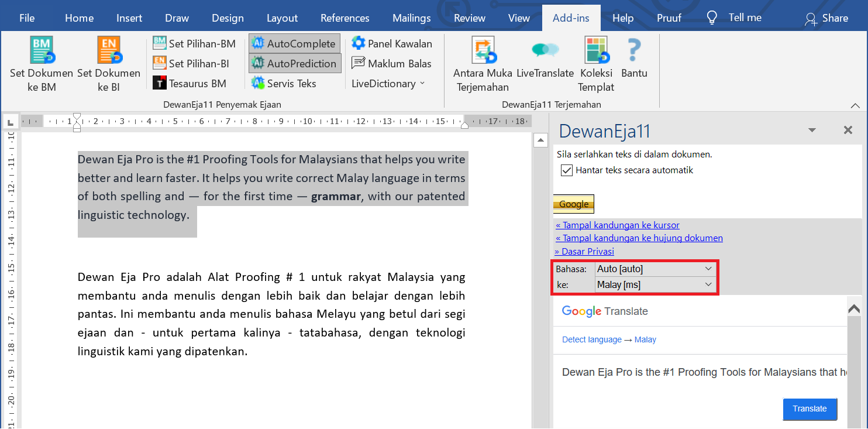Open the Review tab
This screenshot has height=429, width=868.
pyautogui.click(x=470, y=18)
